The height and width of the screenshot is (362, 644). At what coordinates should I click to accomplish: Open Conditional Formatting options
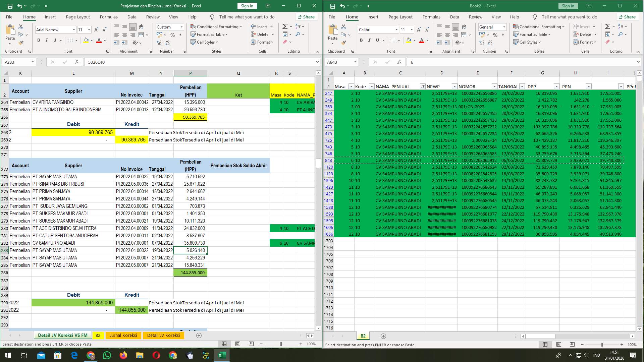[x=216, y=26]
